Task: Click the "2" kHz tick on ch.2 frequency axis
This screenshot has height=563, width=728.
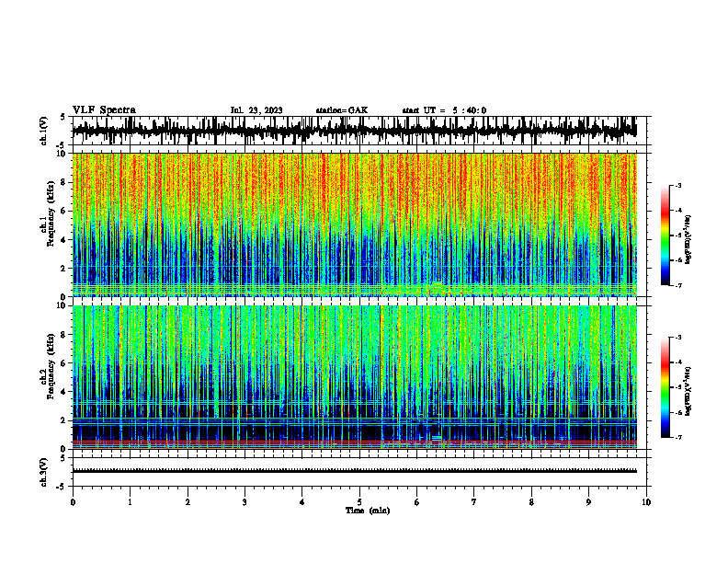Action: 64,420
